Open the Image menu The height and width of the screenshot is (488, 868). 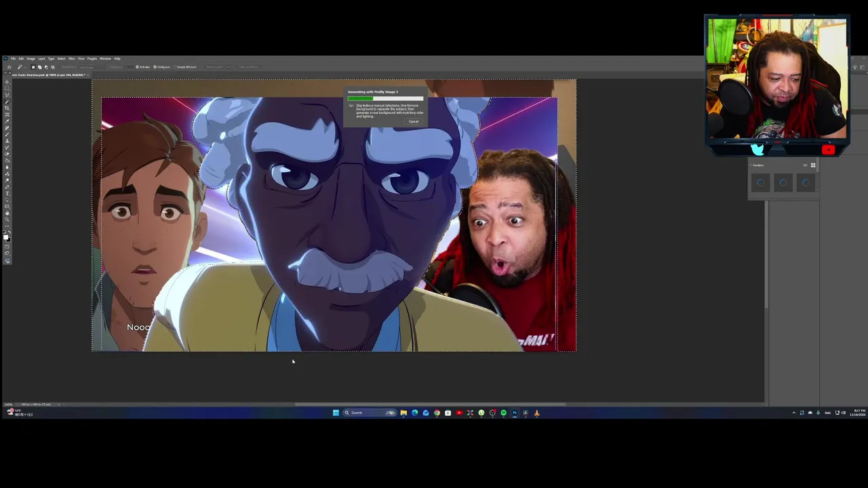tap(31, 58)
